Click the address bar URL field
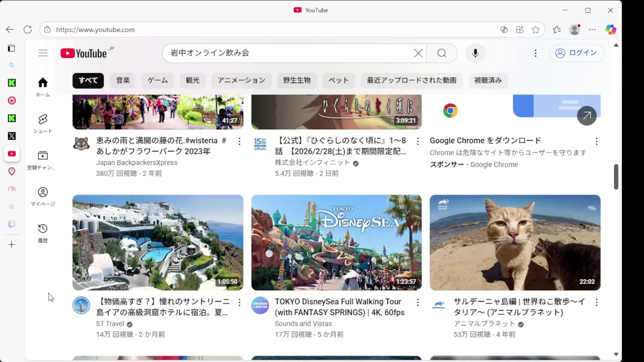Screen dimensions: 644x362 pos(272,30)
